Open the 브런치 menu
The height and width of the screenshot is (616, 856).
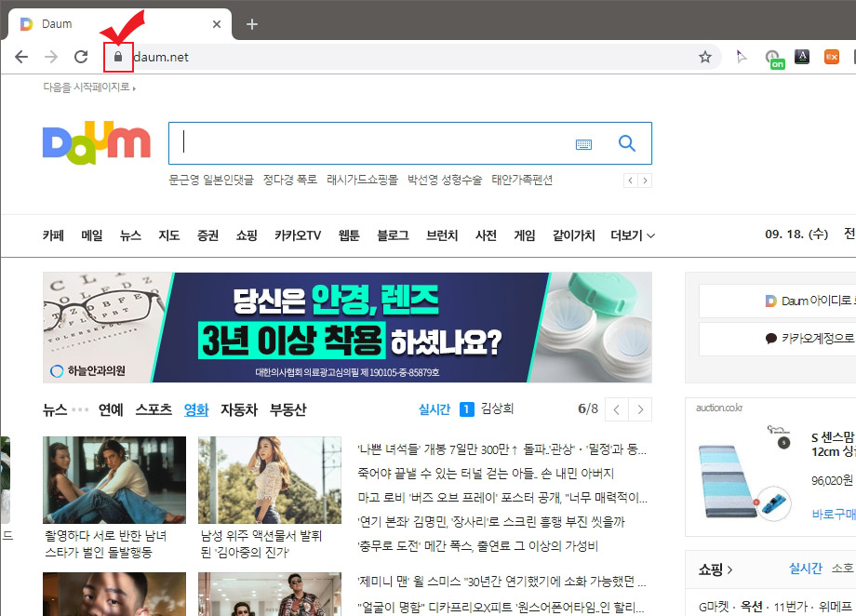[x=442, y=235]
